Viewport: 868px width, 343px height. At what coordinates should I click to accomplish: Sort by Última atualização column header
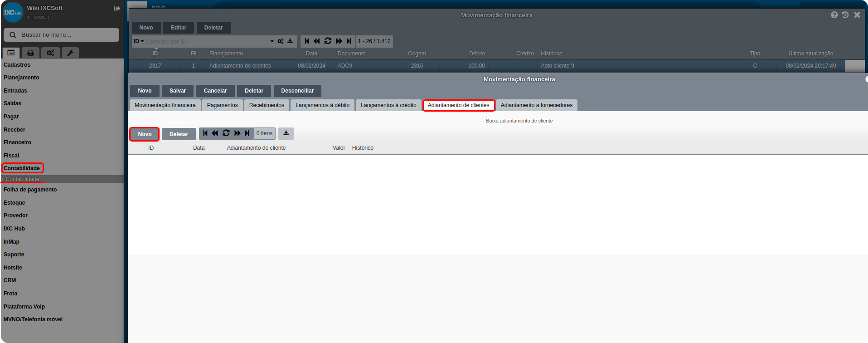tap(810, 54)
